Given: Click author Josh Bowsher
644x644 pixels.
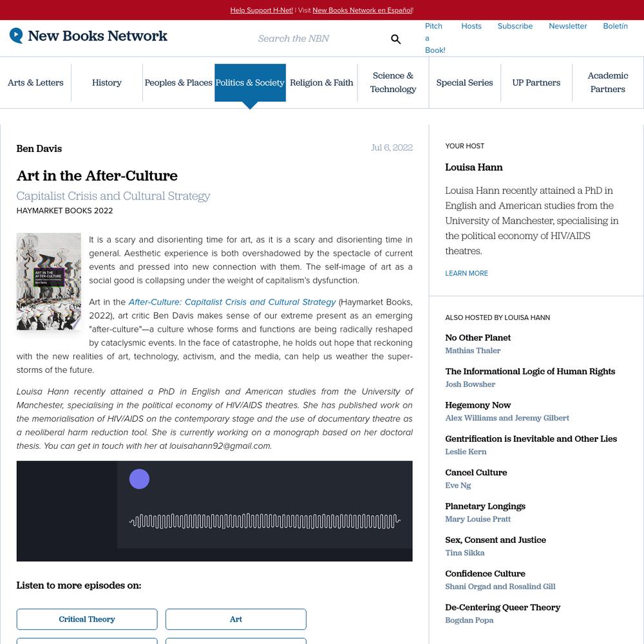Looking at the screenshot, I should pyautogui.click(x=470, y=384).
